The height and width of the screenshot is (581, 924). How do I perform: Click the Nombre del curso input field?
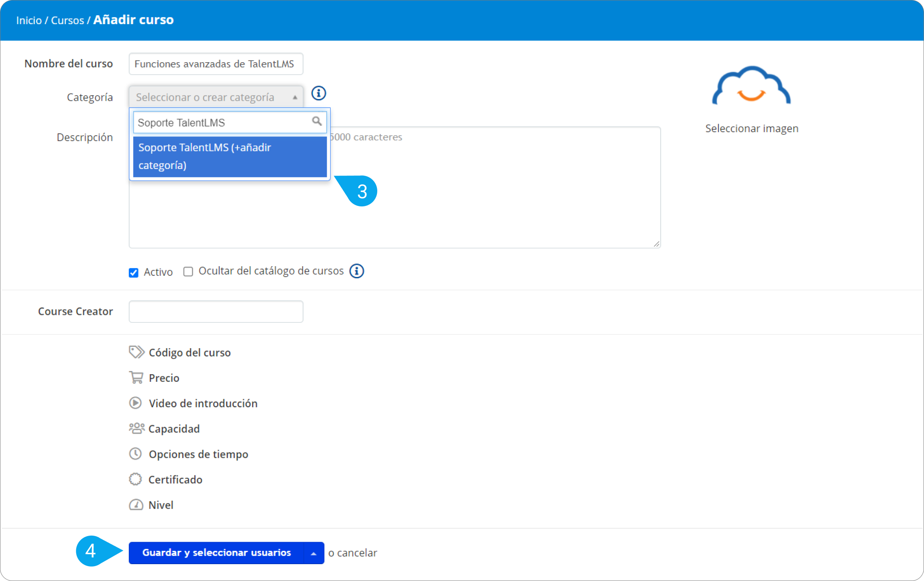(x=216, y=64)
